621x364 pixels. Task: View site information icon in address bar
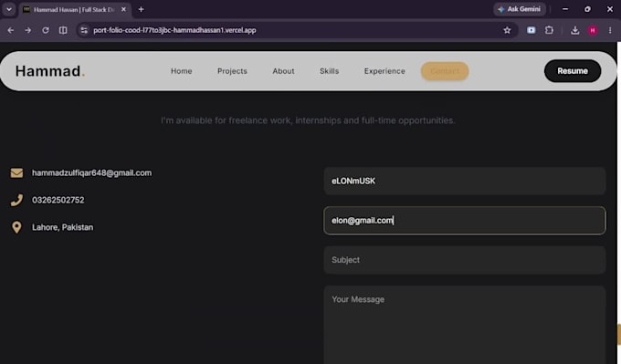click(x=84, y=30)
